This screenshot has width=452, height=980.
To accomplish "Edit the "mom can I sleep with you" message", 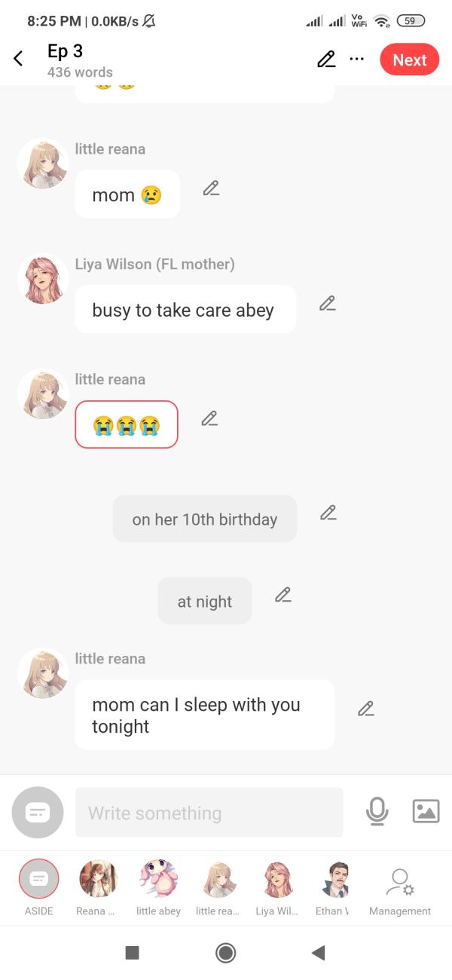I will pyautogui.click(x=365, y=709).
